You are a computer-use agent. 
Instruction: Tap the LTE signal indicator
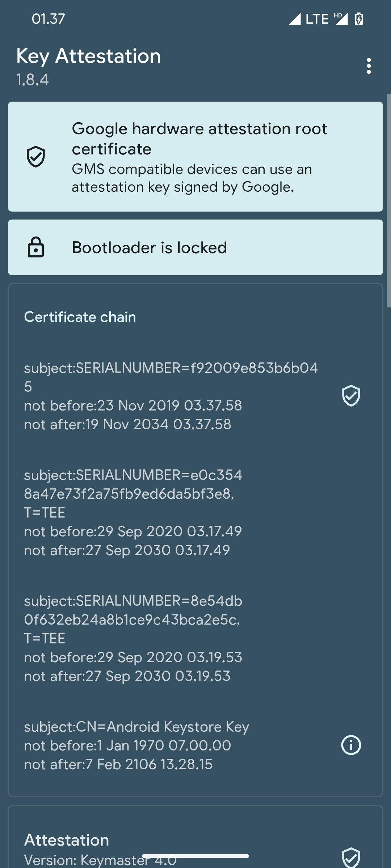(317, 19)
